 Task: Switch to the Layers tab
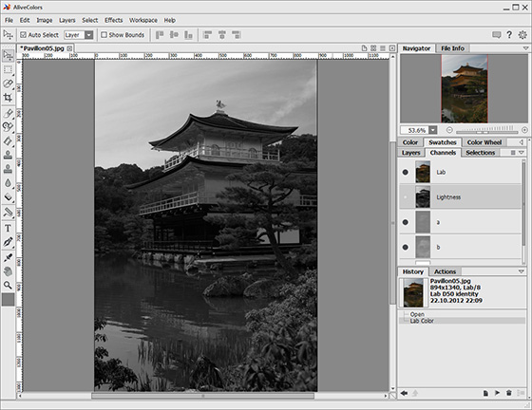coord(410,153)
